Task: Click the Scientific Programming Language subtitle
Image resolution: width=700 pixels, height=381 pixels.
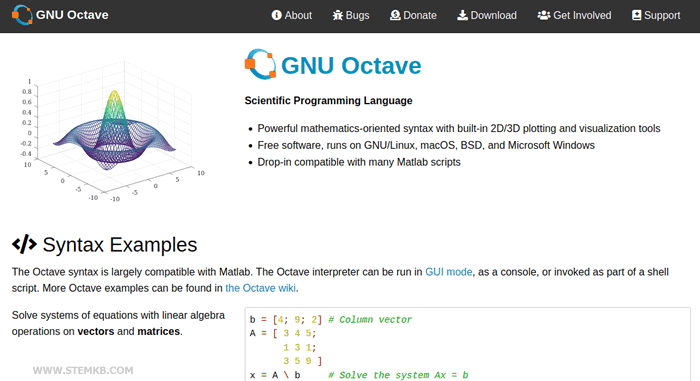Action: click(329, 100)
